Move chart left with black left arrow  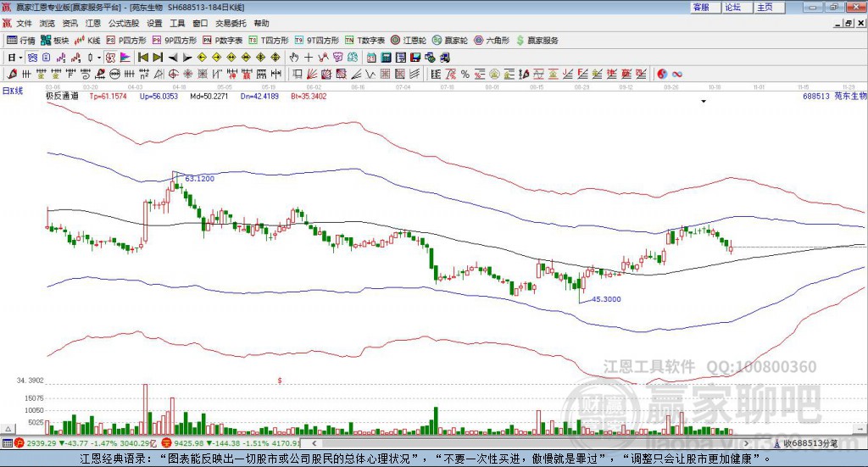point(173,58)
